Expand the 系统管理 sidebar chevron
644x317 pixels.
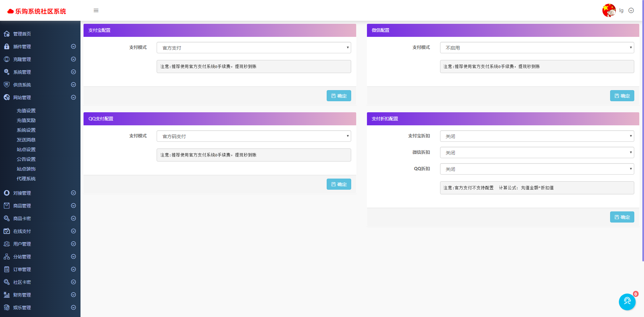coord(73,72)
